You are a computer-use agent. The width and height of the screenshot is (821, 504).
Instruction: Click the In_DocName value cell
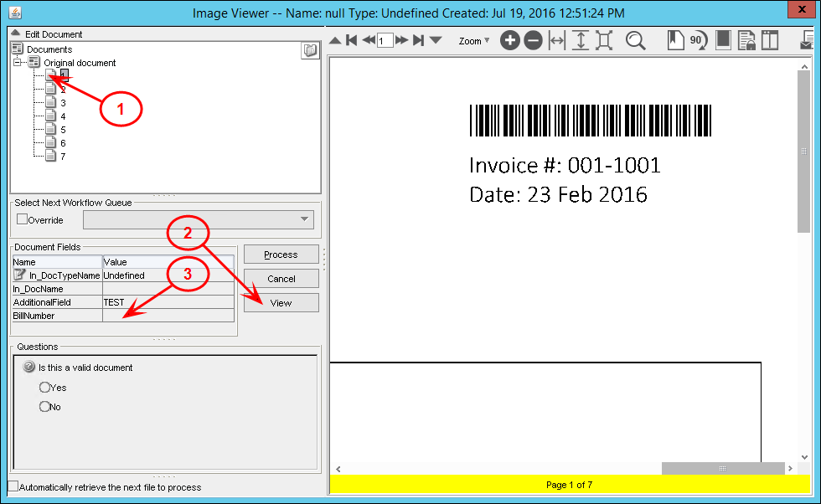tap(168, 289)
